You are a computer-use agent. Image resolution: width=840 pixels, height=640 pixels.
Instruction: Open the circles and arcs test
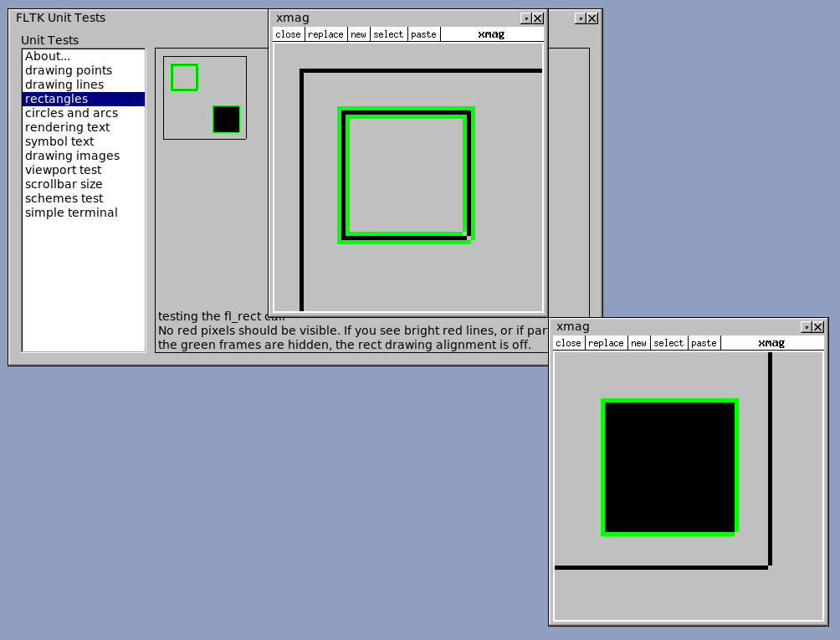(72, 113)
